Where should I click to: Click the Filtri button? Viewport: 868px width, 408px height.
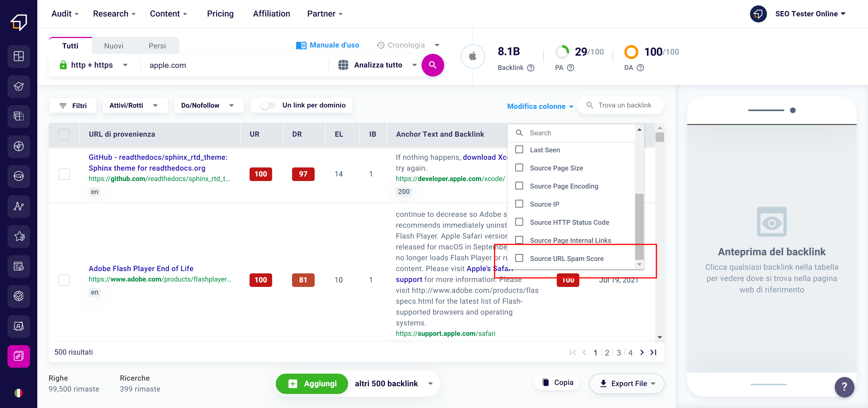tap(73, 105)
